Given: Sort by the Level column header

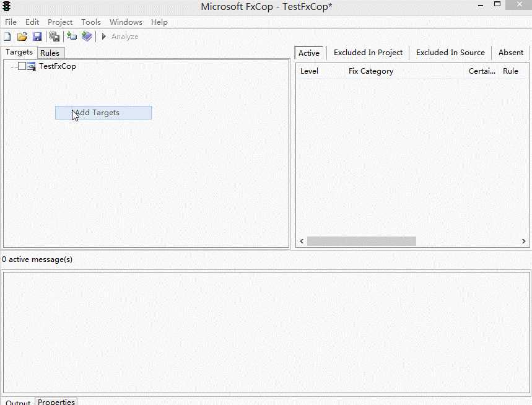Looking at the screenshot, I should point(321,71).
